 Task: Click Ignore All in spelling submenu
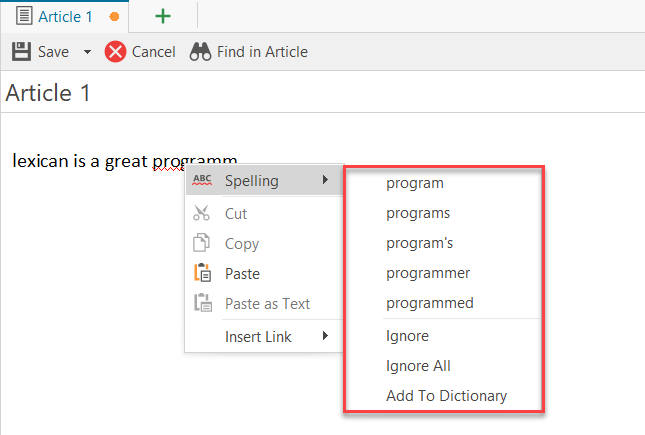(x=418, y=366)
